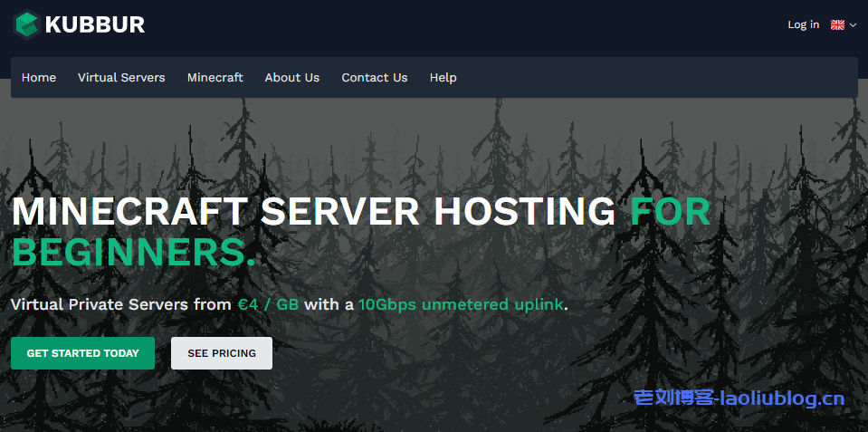This screenshot has height=432, width=868.
Task: Open the About Us page
Action: [291, 78]
